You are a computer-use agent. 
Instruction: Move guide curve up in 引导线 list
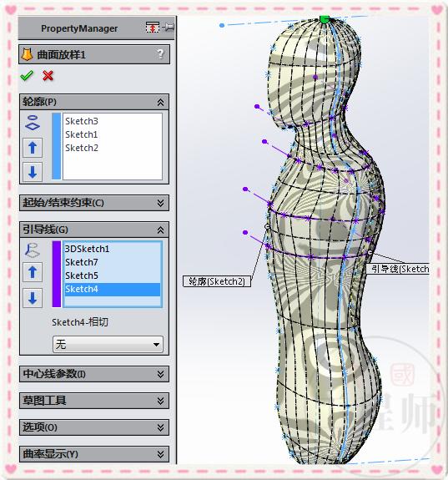coord(33,272)
